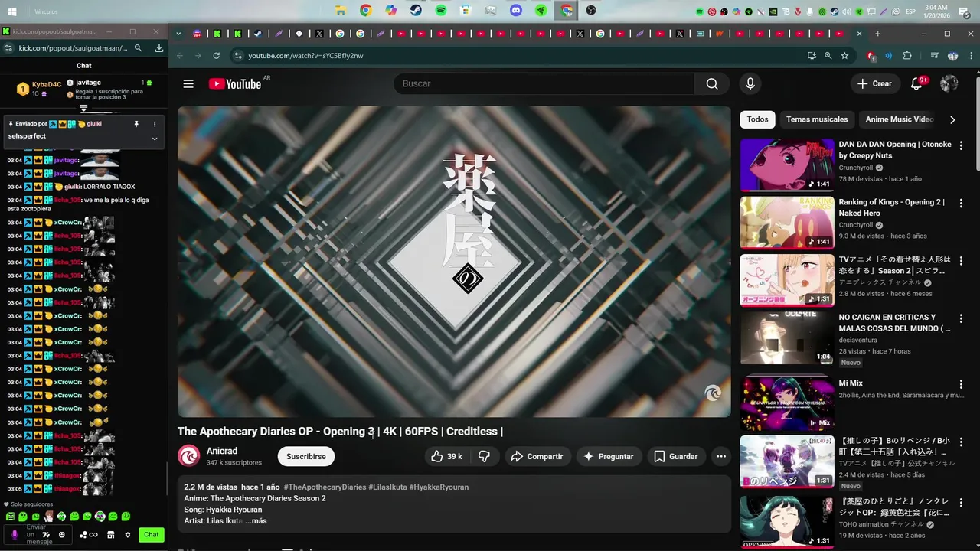980x551 pixels.
Task: Click the download icon in Kick popout bar
Action: [159, 47]
